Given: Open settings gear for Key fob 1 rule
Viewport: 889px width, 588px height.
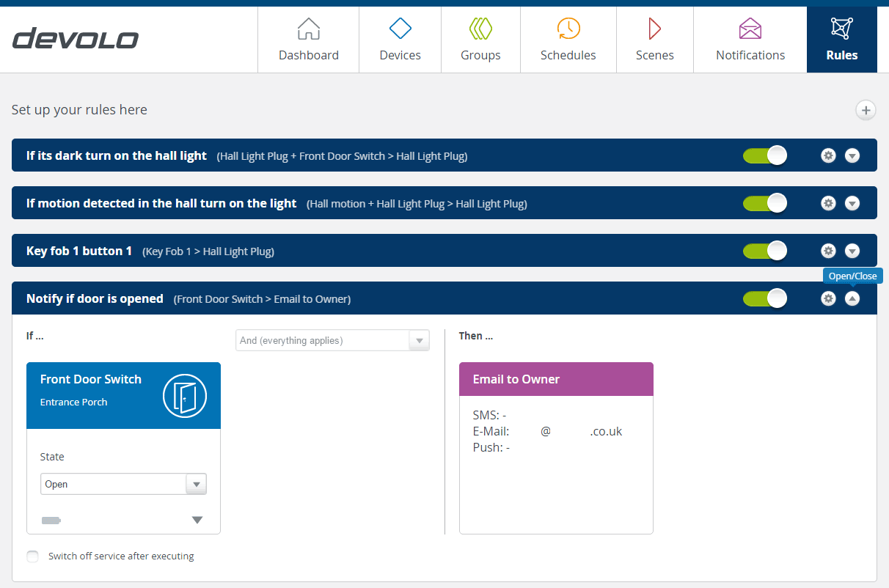Looking at the screenshot, I should 828,251.
